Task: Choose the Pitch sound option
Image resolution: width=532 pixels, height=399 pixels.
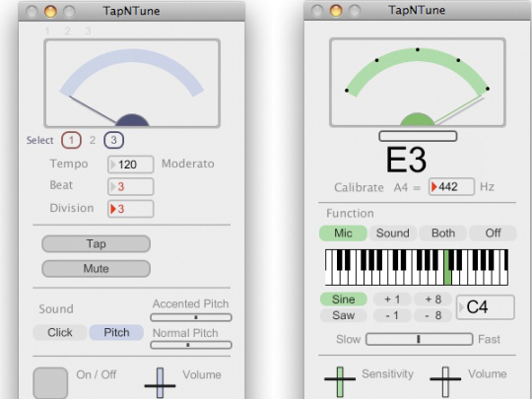Action: 116,333
